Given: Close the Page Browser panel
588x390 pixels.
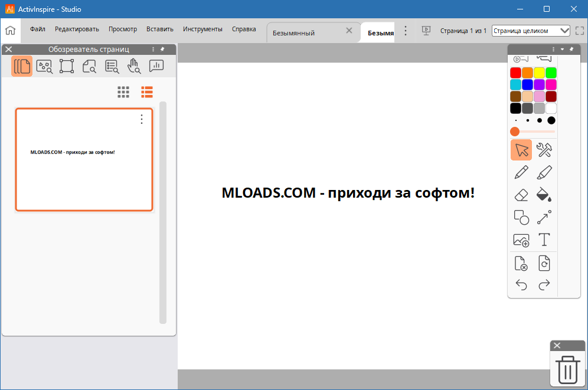Looking at the screenshot, I should tap(9, 49).
